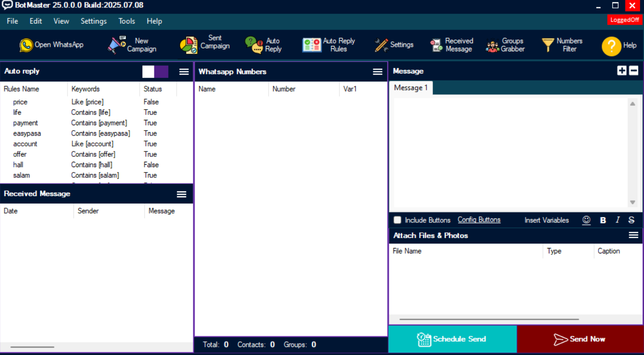Click the Number column header

(x=304, y=89)
